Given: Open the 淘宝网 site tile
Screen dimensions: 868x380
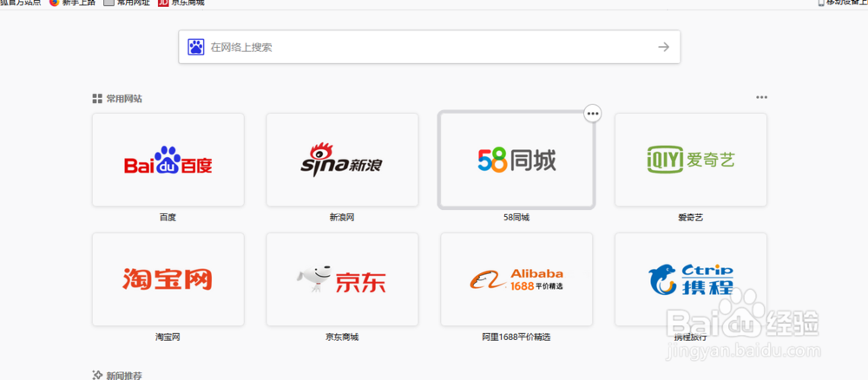Looking at the screenshot, I should [x=168, y=279].
